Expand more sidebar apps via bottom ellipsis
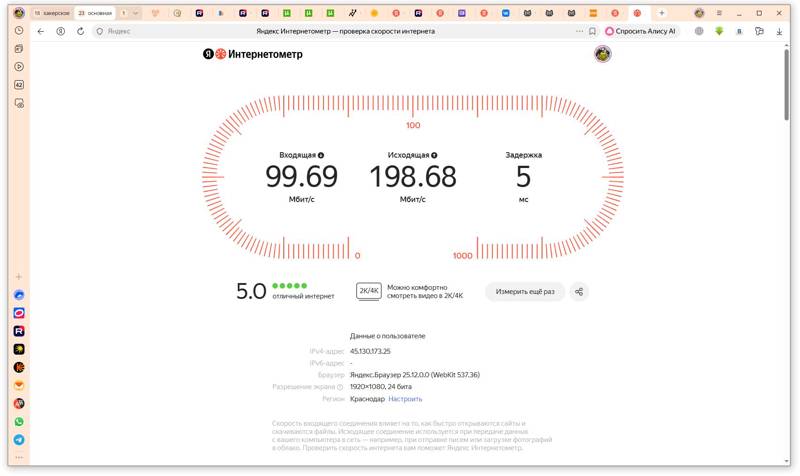Screen dimensions: 800x476 tap(19, 457)
